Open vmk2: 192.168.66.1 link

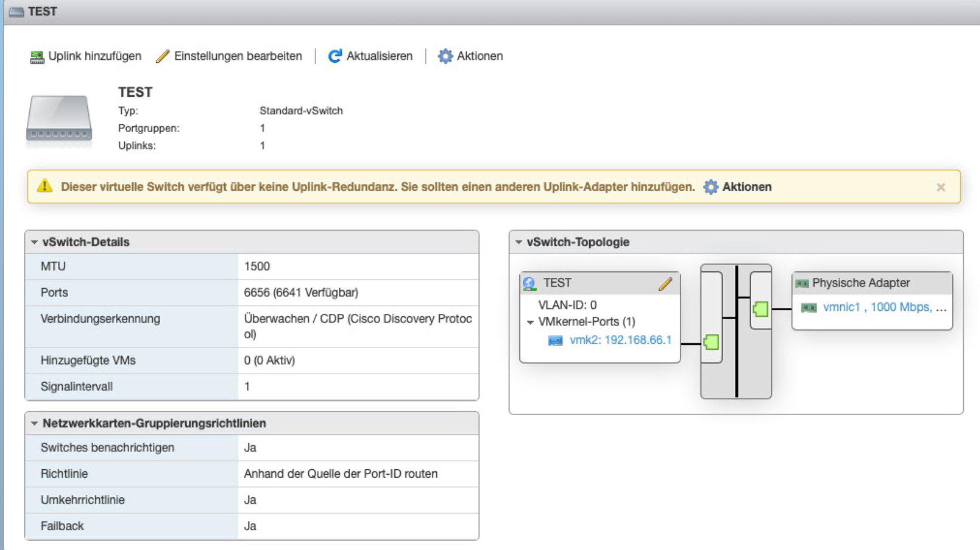pyautogui.click(x=620, y=340)
